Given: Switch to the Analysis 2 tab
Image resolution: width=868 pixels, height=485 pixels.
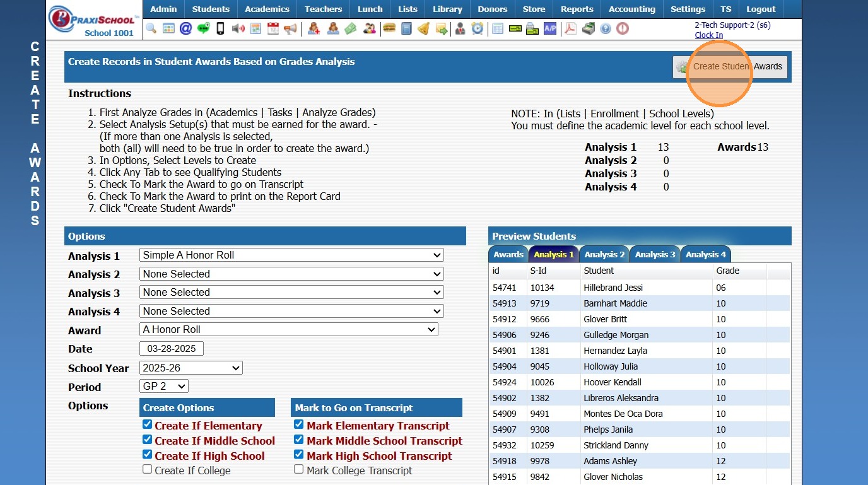Looking at the screenshot, I should (604, 255).
